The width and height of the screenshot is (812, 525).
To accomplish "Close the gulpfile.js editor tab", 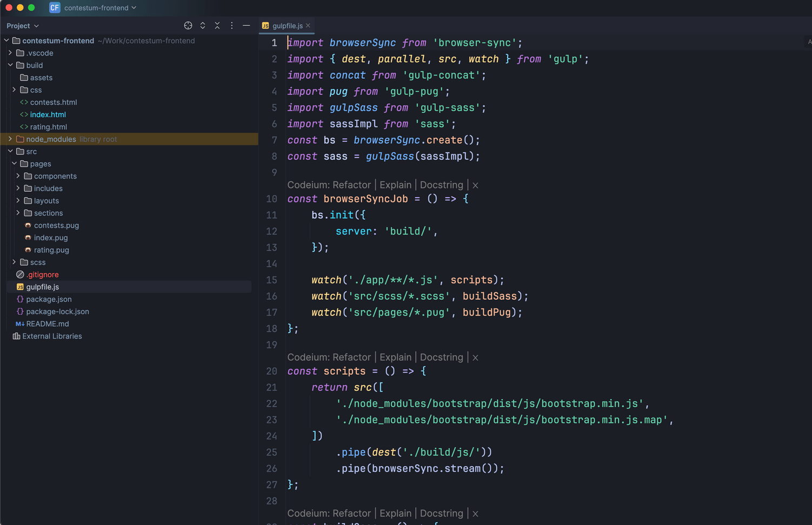I will [x=308, y=25].
